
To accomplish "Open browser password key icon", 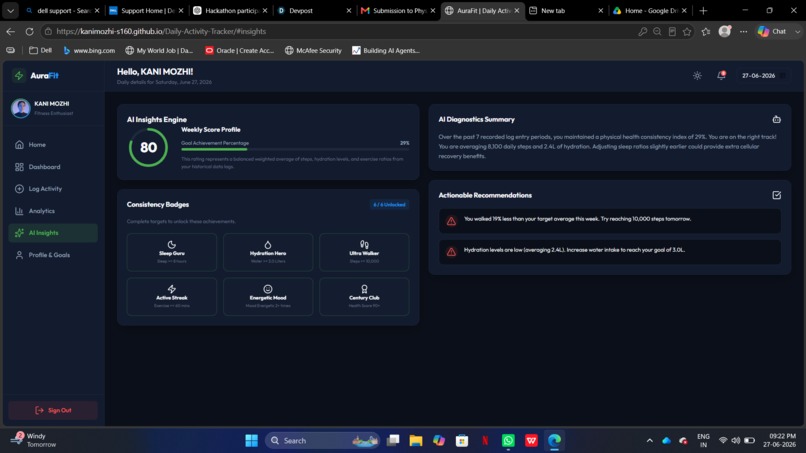I will (643, 31).
